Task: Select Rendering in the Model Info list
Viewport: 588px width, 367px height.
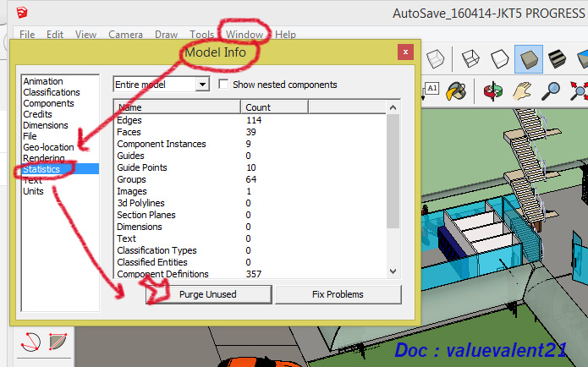Action: [x=43, y=158]
